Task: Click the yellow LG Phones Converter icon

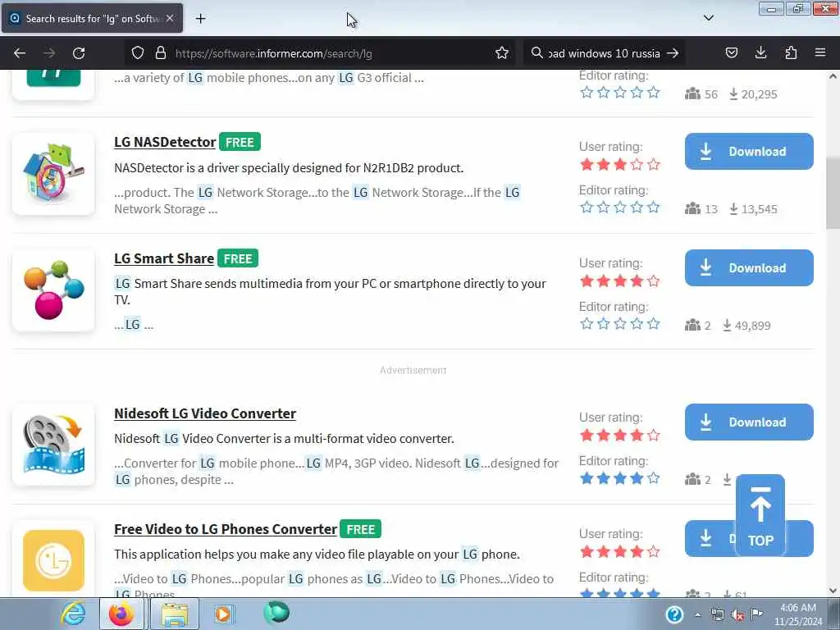Action: (53, 560)
